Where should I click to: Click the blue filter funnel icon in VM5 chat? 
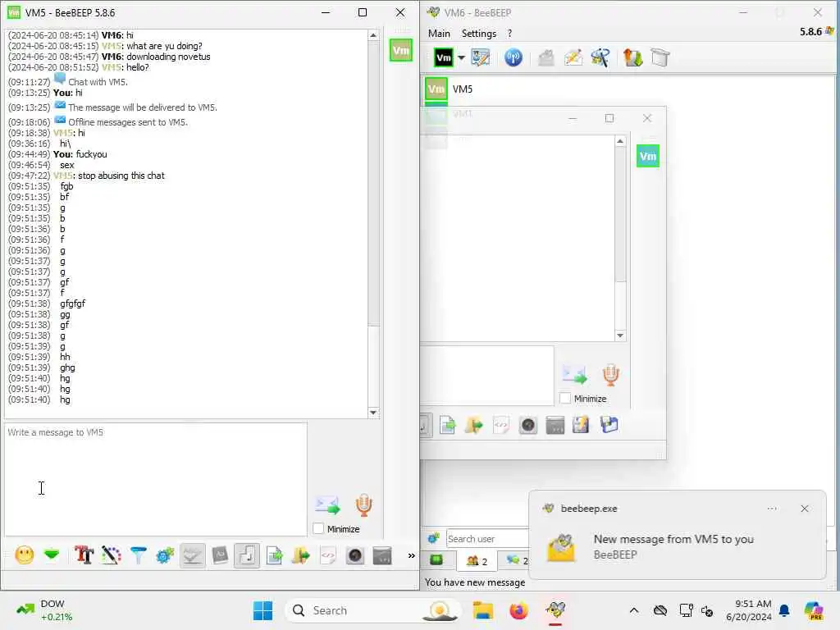tap(138, 555)
